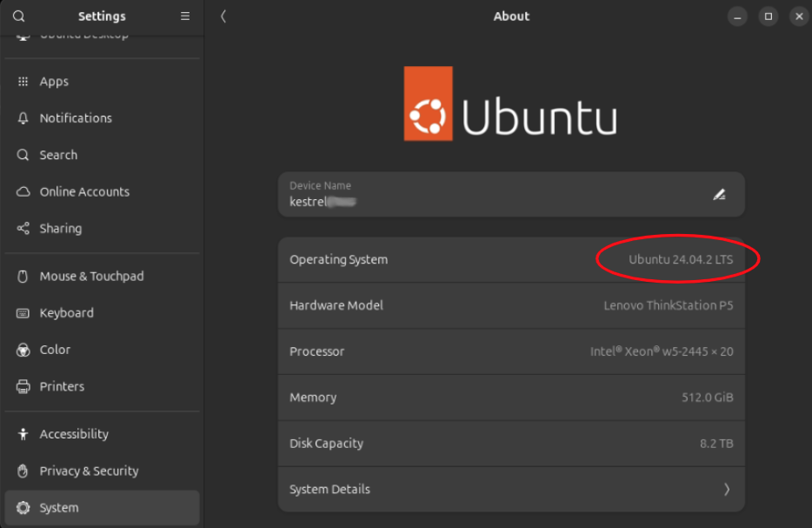Select the System sidebar entry
The width and height of the screenshot is (812, 528).
tap(102, 508)
